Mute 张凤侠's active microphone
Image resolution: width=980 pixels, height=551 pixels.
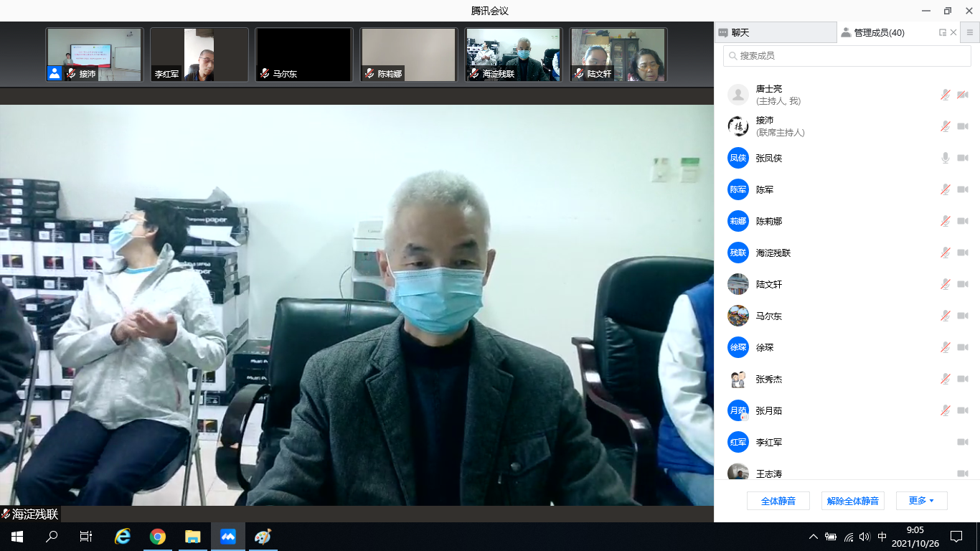point(946,158)
